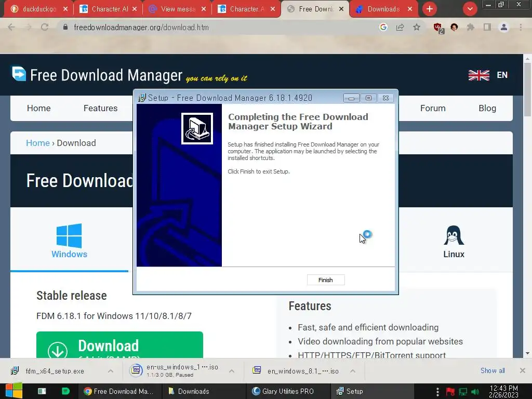
Task: Click the page vertical scrollbar thumb
Action: (x=528, y=89)
